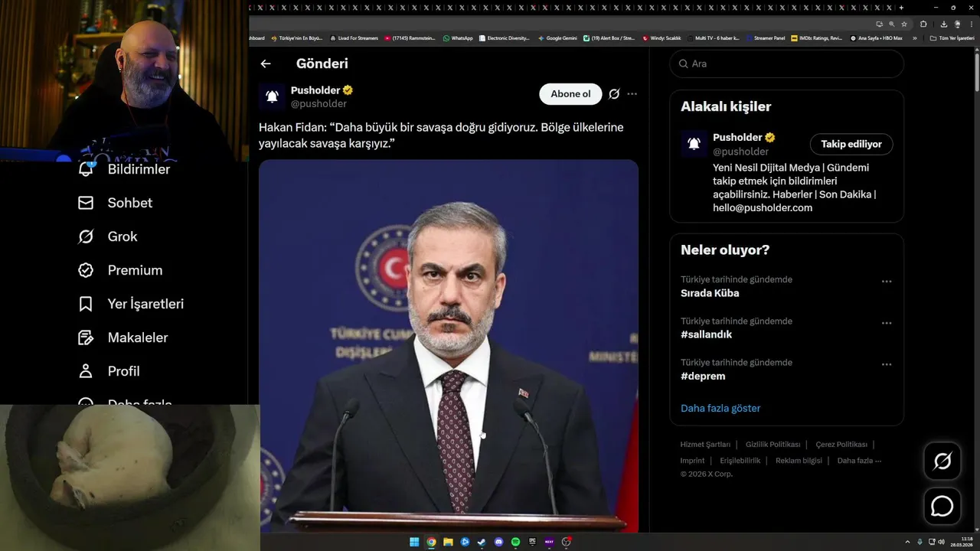Expand the bookmarks overflow chevron
The height and width of the screenshot is (551, 980).
point(914,37)
